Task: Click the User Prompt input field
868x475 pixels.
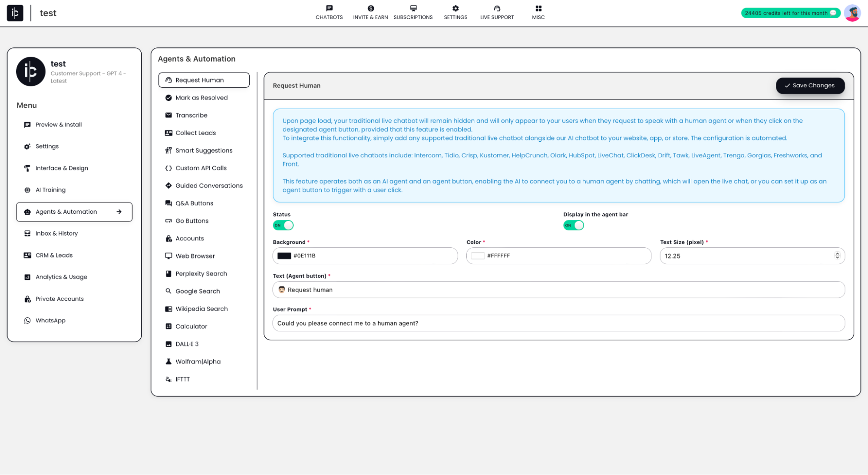Action: (x=558, y=323)
